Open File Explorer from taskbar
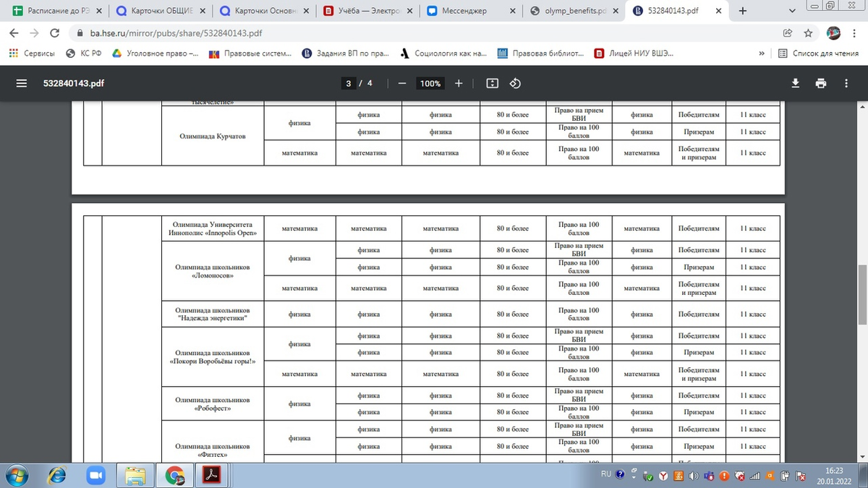This screenshot has height=488, width=868. 135,476
